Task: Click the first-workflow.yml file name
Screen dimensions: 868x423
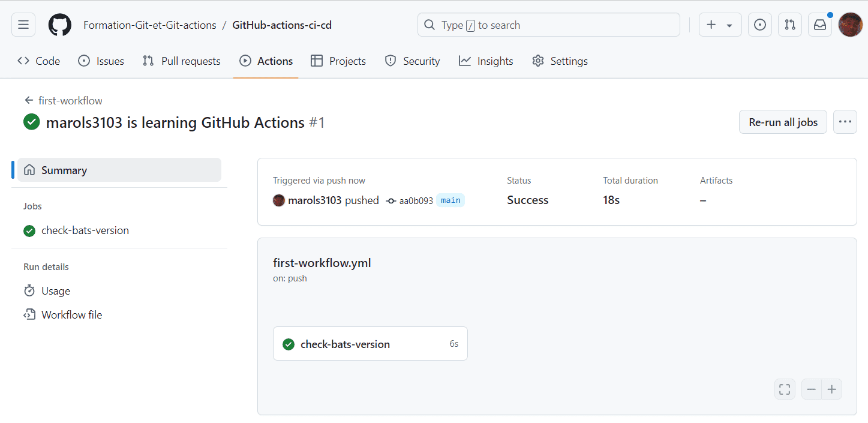Action: [x=322, y=263]
